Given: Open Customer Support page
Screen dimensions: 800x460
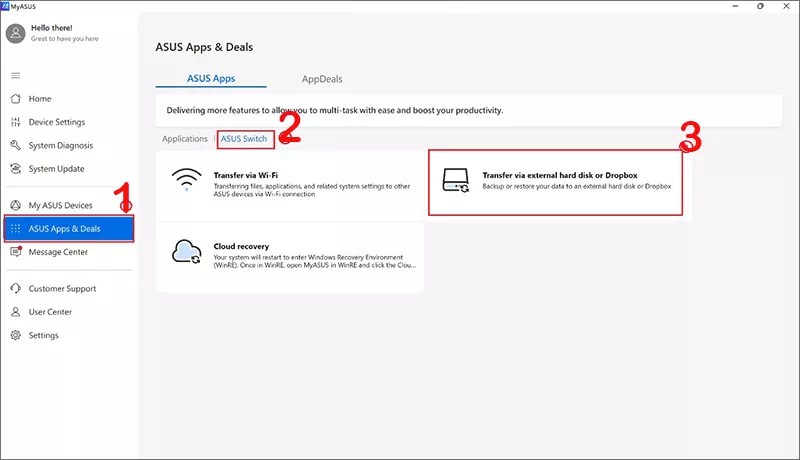Looking at the screenshot, I should (x=62, y=289).
